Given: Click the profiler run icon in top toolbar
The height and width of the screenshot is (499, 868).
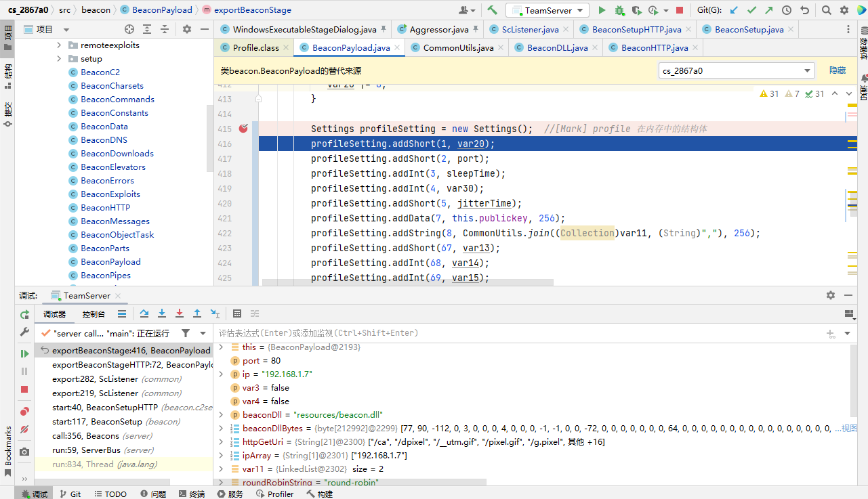Looking at the screenshot, I should (654, 10).
